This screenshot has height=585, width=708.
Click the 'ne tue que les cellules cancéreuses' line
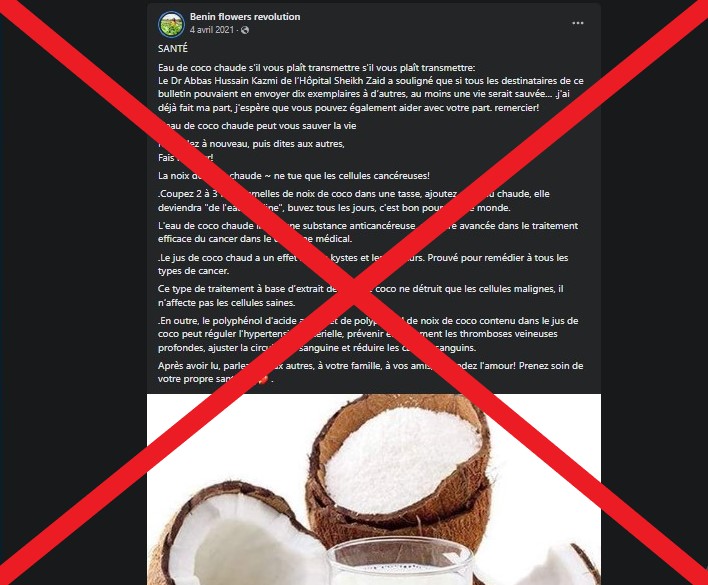coord(294,176)
